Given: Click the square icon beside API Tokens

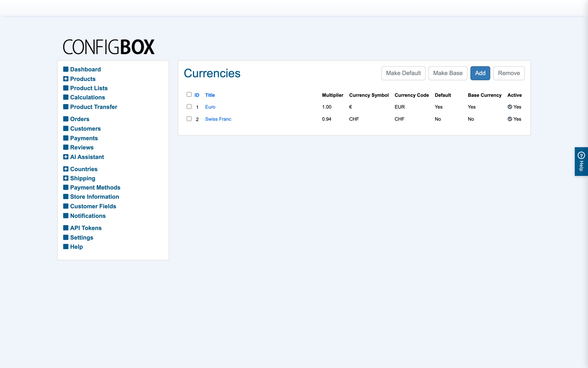Looking at the screenshot, I should click(66, 228).
